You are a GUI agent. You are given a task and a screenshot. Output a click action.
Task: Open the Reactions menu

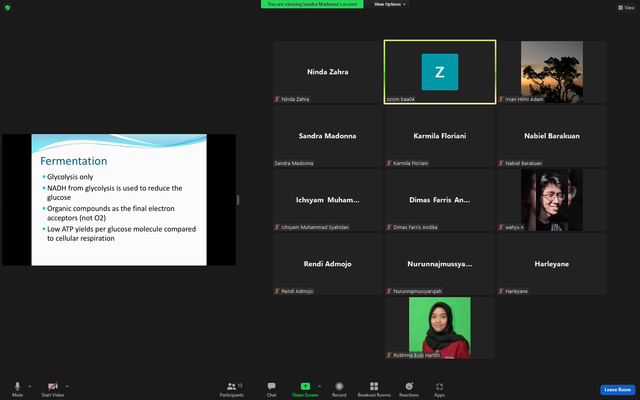[x=409, y=389]
